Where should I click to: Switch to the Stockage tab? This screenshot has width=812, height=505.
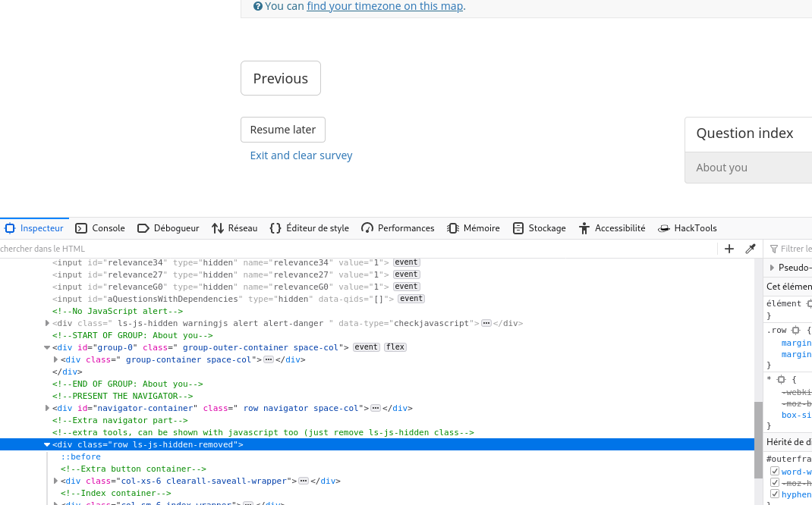[540, 228]
